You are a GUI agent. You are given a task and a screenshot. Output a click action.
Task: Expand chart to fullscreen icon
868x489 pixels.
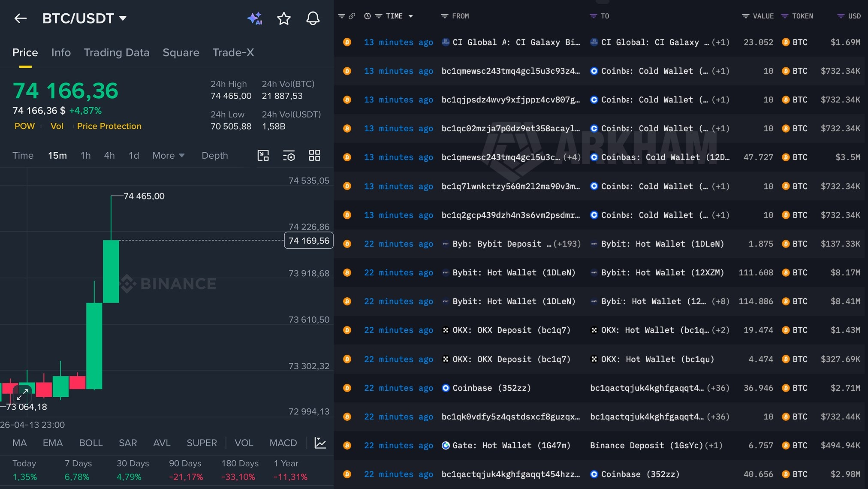tap(22, 394)
